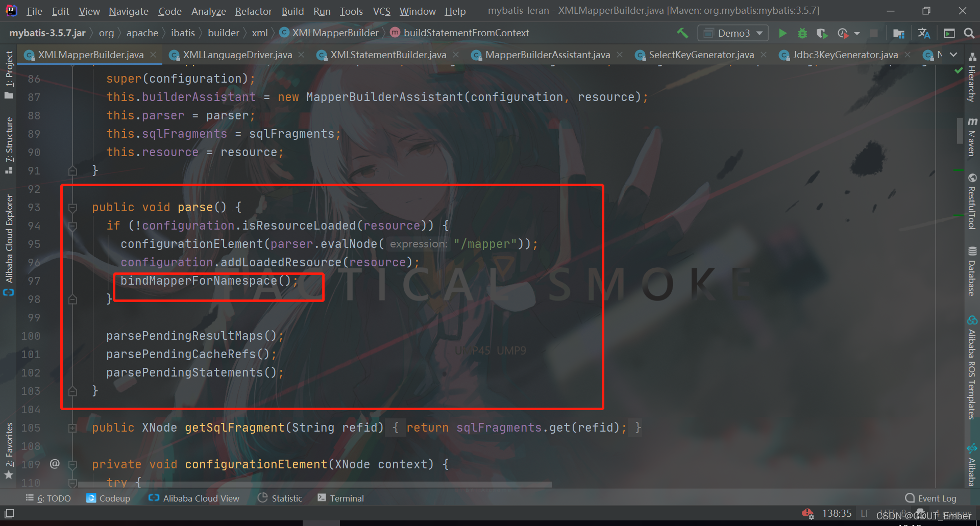This screenshot has width=980, height=526.
Task: Click the horizontal scrollbar under the editor
Action: (315, 485)
